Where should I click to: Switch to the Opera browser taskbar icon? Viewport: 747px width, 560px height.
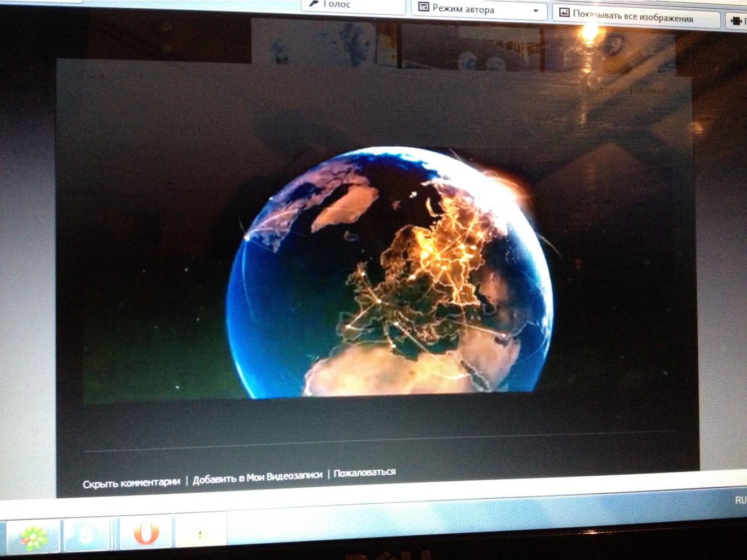pos(145,532)
